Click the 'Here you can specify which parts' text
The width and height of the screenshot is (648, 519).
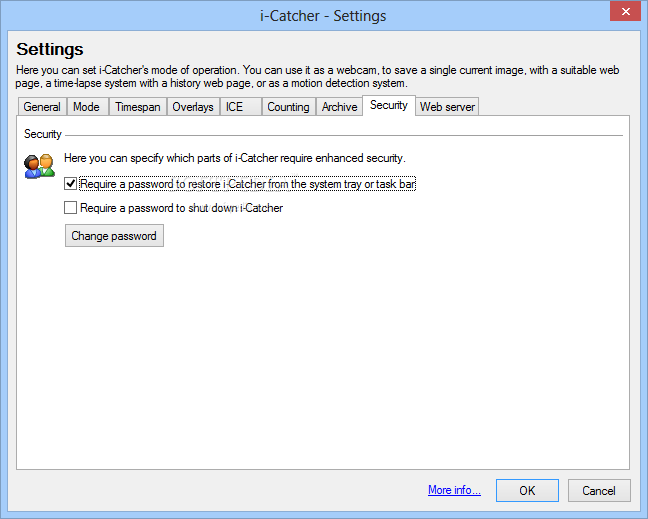pyautogui.click(x=235, y=158)
